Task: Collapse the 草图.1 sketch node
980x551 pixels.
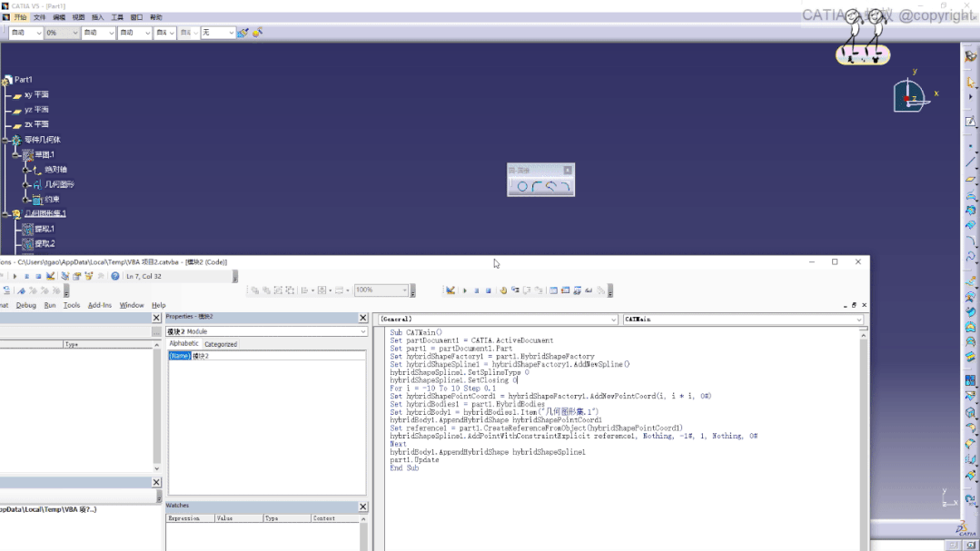Action: click(x=16, y=154)
